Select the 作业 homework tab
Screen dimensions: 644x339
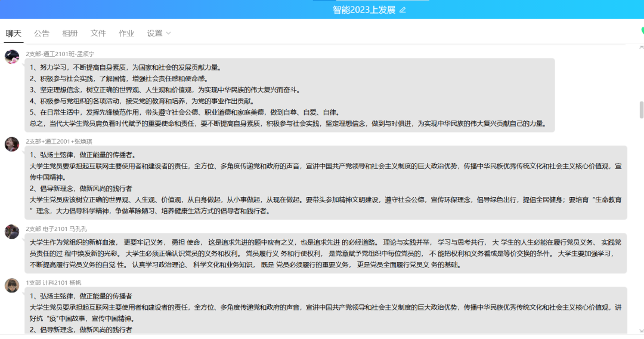pos(126,33)
